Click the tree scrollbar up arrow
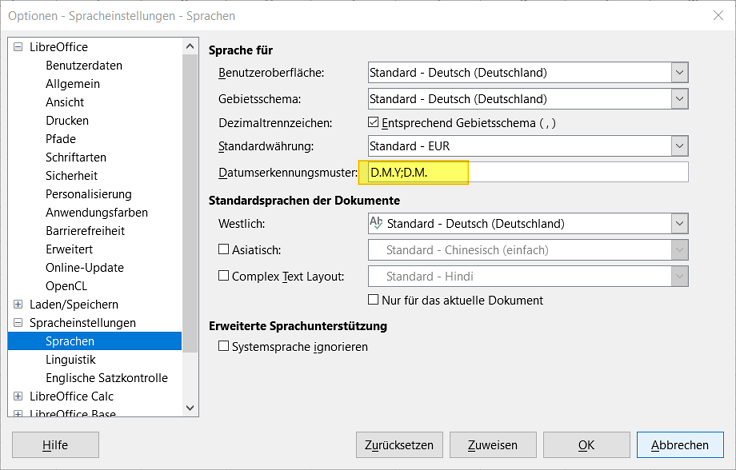 [x=190, y=46]
